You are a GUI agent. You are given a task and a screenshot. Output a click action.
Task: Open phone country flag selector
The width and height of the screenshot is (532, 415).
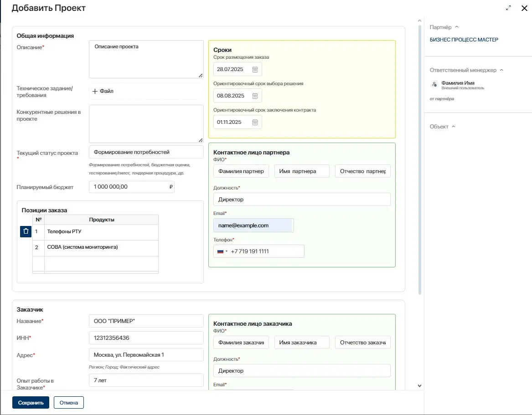[x=222, y=251]
